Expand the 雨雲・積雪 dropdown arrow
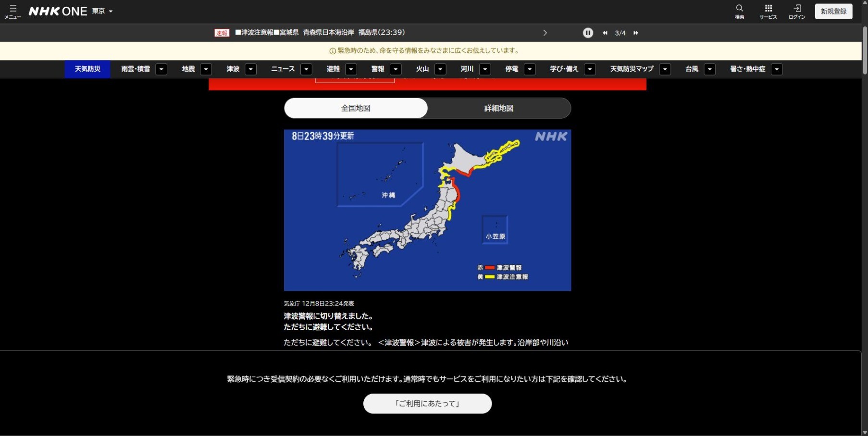This screenshot has width=868, height=436. click(x=161, y=69)
